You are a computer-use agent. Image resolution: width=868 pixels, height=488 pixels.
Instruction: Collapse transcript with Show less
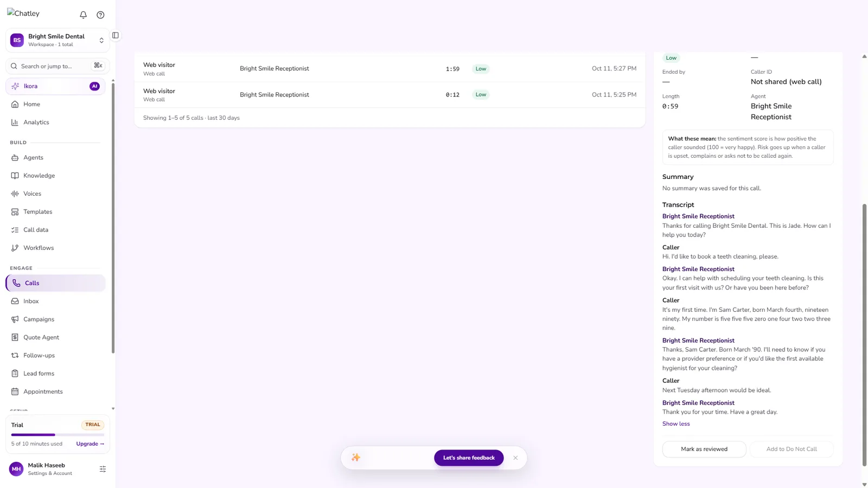click(x=676, y=424)
